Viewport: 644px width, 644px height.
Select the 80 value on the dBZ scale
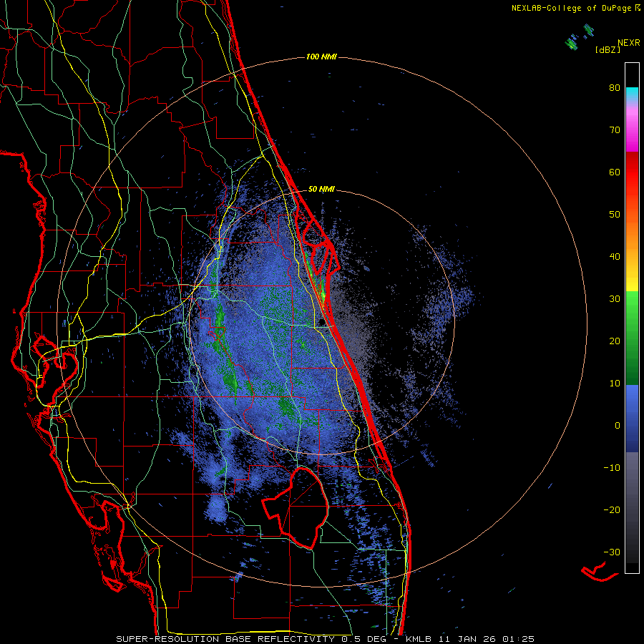615,87
